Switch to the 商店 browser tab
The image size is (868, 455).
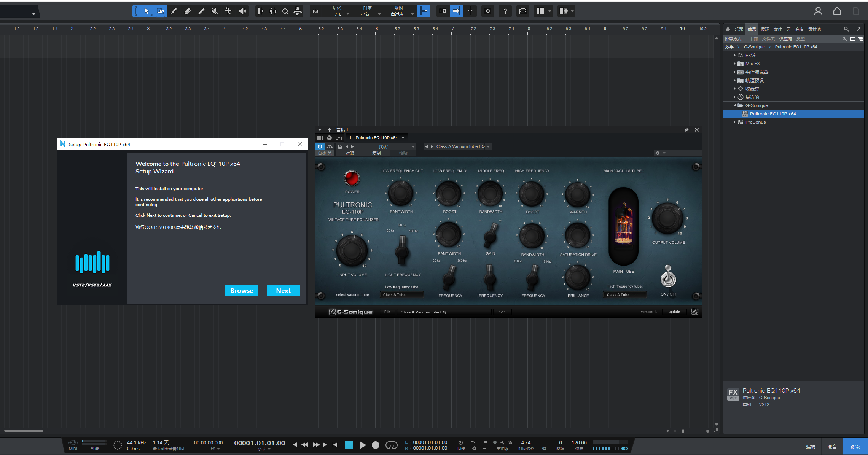(x=799, y=29)
